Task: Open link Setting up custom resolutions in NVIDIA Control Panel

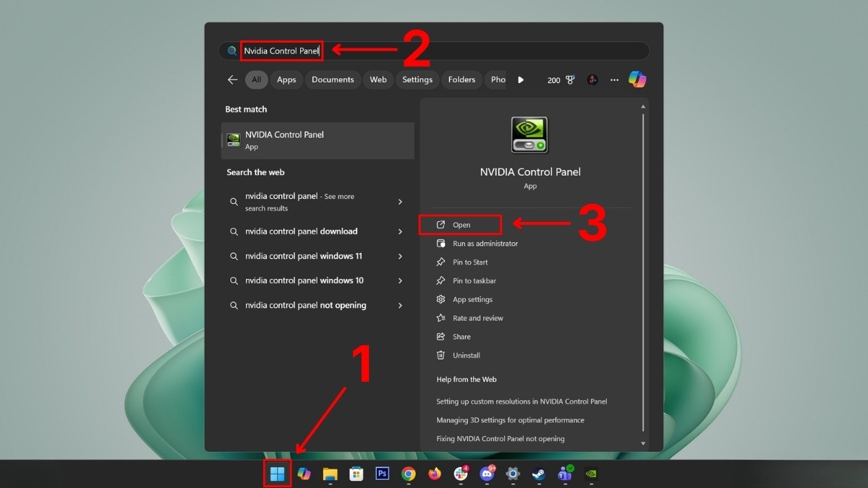Action: 522,401
